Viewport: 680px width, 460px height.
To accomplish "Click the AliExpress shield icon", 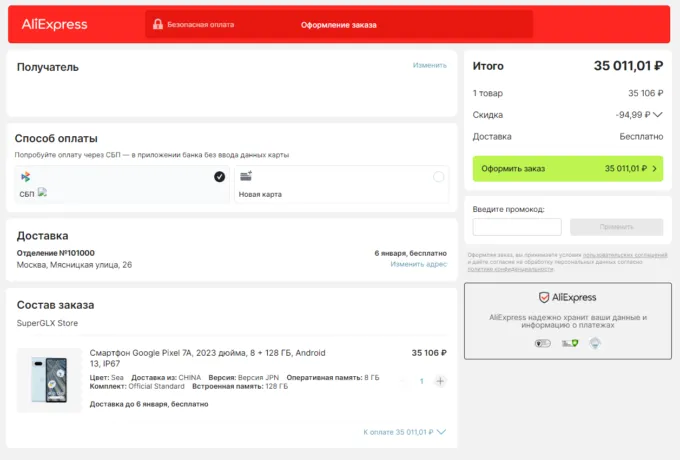I will tap(543, 297).
